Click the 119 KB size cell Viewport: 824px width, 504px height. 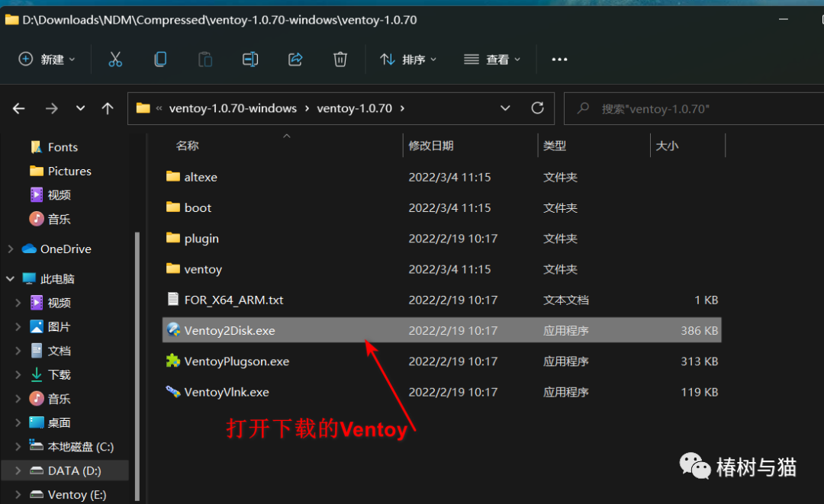[700, 392]
